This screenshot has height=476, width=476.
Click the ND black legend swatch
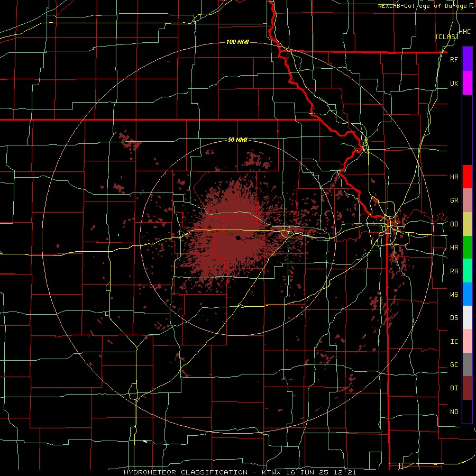[x=467, y=411]
